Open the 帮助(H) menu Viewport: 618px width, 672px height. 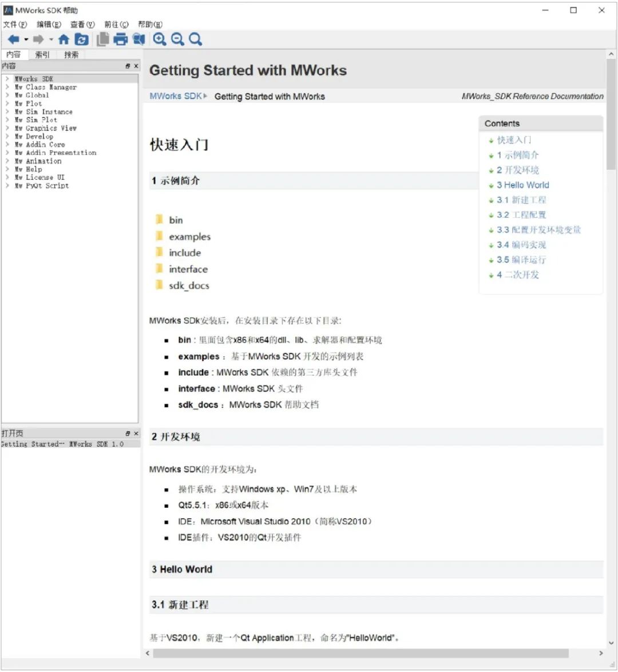point(150,25)
